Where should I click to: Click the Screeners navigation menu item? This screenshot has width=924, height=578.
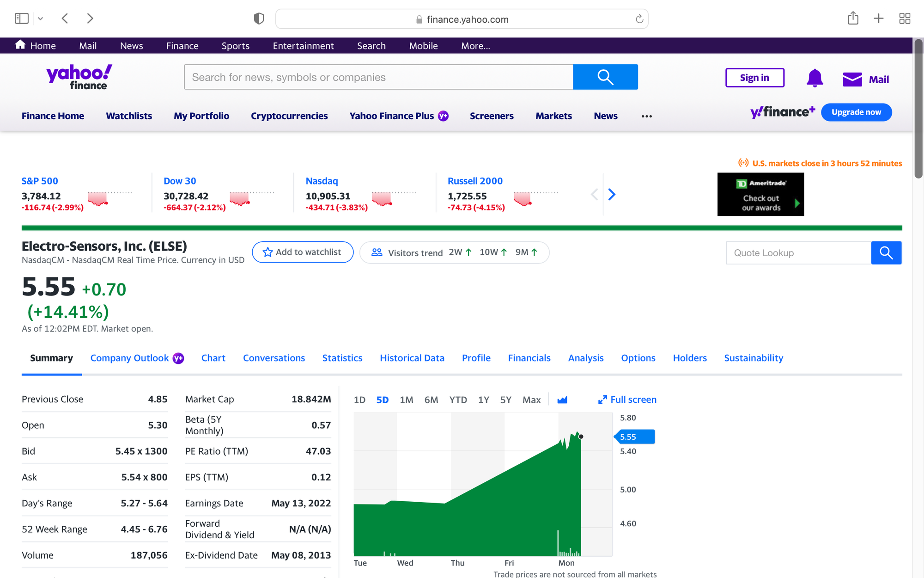pos(492,115)
